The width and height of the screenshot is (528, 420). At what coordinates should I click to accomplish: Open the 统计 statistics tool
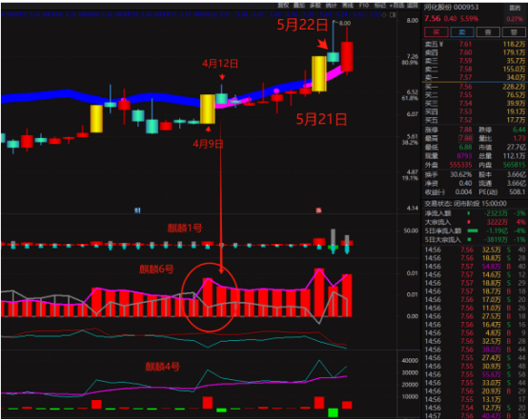click(331, 6)
